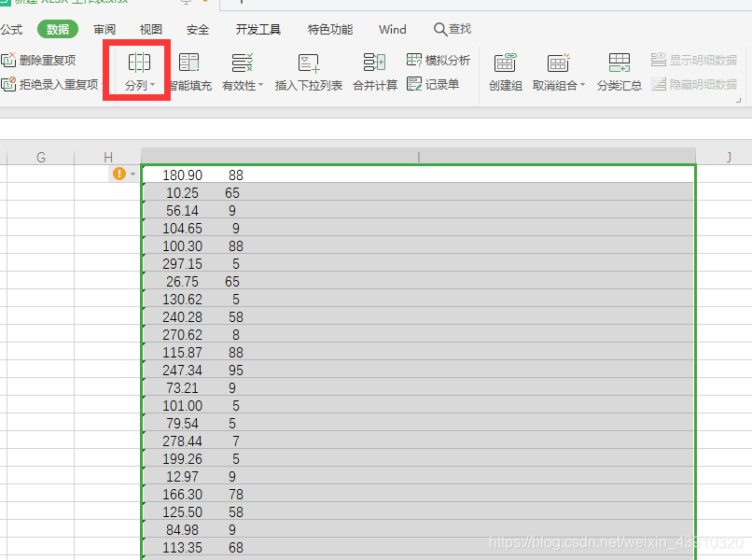The width and height of the screenshot is (752, 560).
Task: Click the cell containing 130.62 5
Action: [x=419, y=299]
